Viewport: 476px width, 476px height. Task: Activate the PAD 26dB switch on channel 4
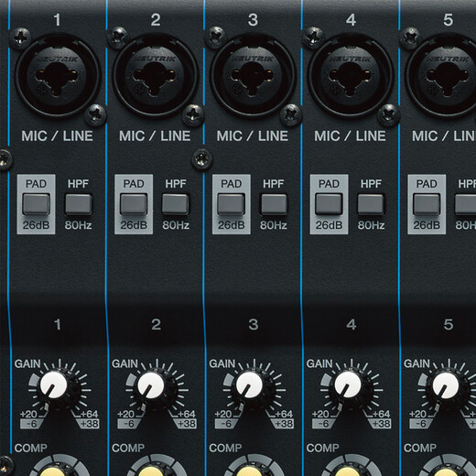pos(329,204)
